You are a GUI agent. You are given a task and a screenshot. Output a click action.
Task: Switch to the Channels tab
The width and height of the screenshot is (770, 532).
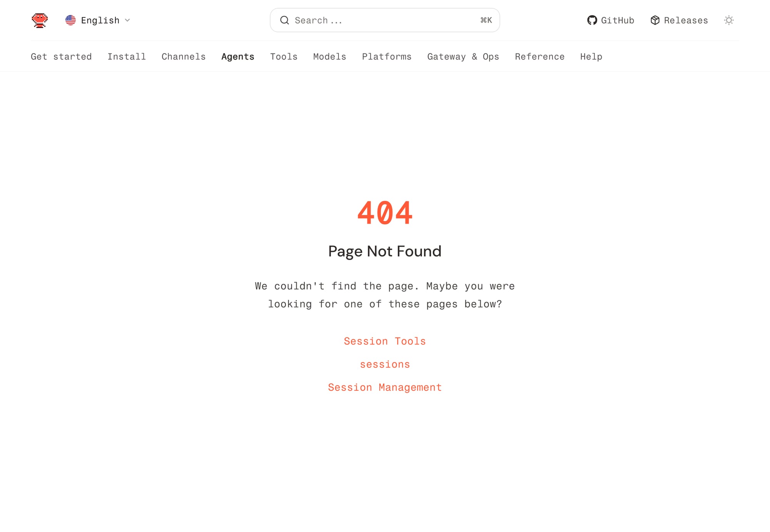point(183,57)
